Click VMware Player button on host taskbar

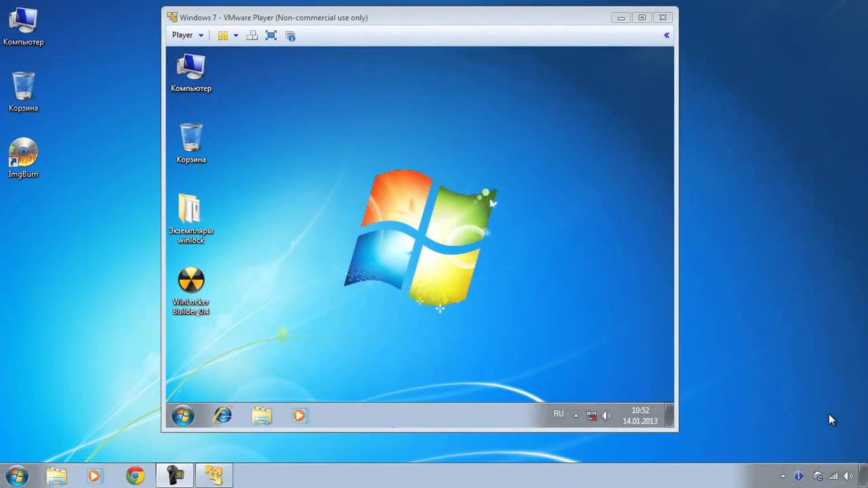coord(214,476)
